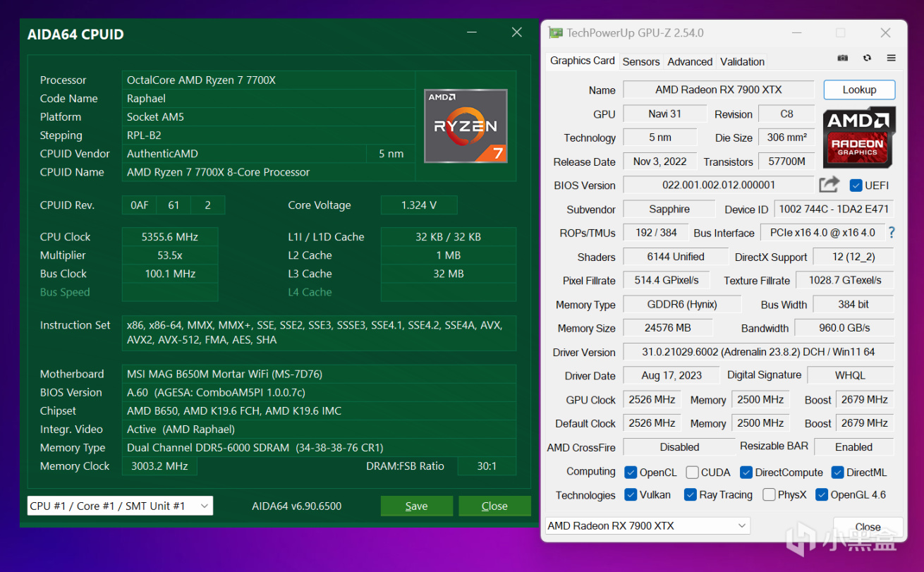Select the Driver Date value Aug 17, 2023
The width and height of the screenshot is (924, 572).
(x=671, y=375)
